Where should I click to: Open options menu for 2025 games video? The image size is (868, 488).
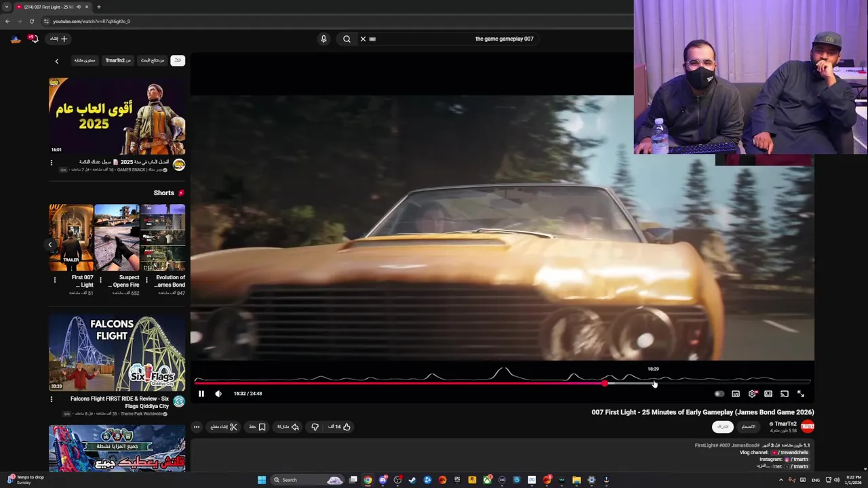tap(51, 163)
